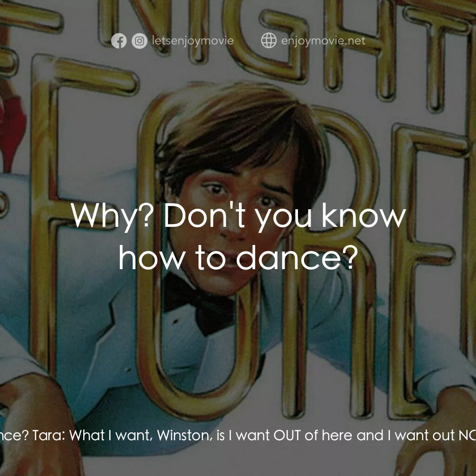Visit the enjoymovie.net link

click(324, 41)
